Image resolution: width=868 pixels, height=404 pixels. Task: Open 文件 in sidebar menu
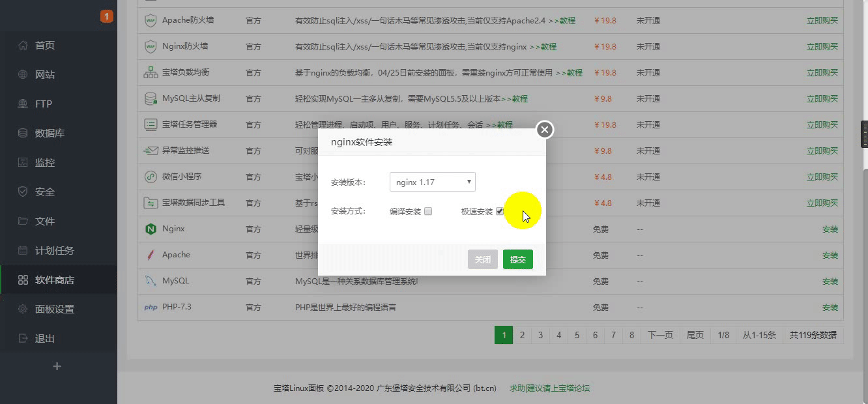click(x=45, y=222)
